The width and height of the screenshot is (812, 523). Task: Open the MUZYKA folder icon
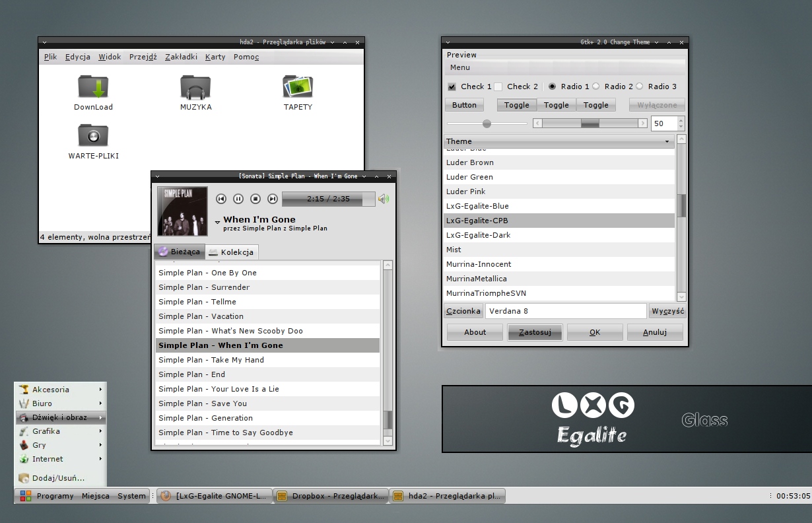195,88
